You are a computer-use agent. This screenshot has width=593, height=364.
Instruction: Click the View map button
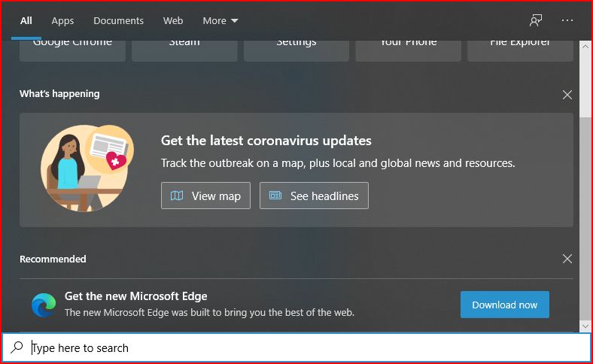tap(205, 196)
